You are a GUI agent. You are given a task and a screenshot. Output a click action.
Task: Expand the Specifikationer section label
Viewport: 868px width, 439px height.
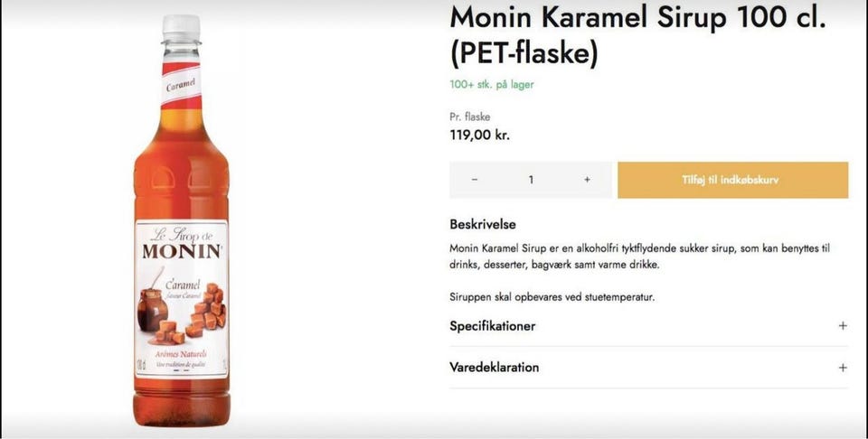pyautogui.click(x=493, y=326)
